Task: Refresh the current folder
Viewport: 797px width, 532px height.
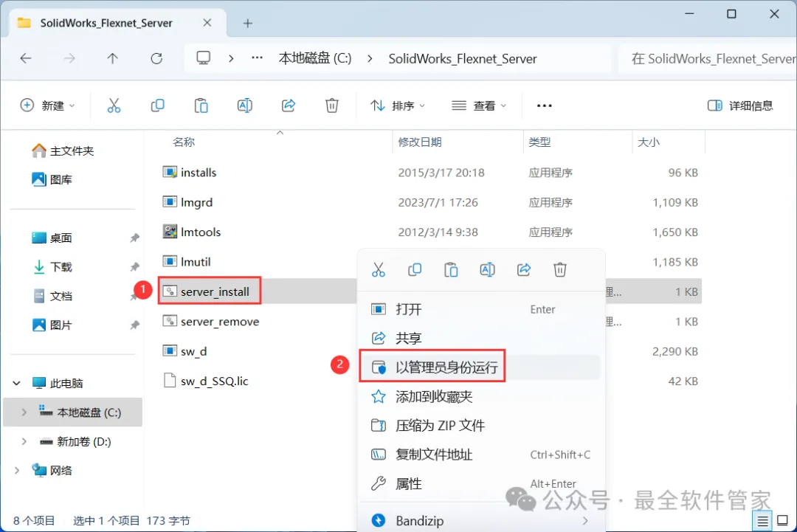Action: click(156, 58)
